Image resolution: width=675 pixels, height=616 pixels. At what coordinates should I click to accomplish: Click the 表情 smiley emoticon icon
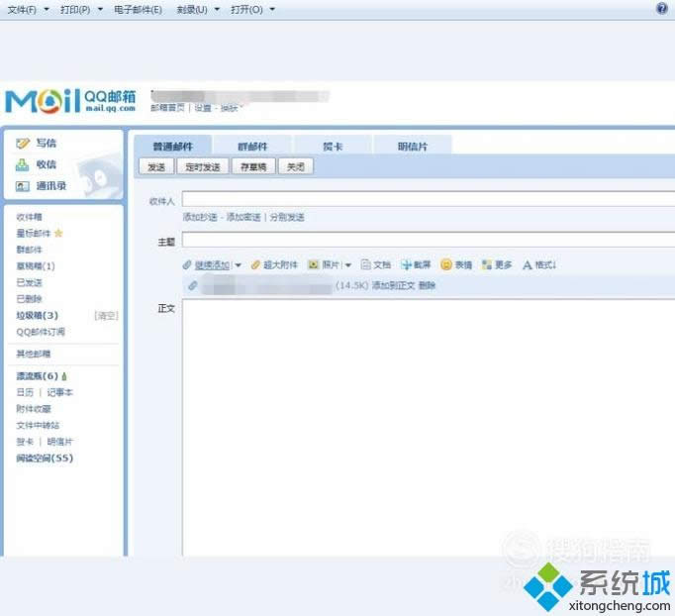pos(446,264)
